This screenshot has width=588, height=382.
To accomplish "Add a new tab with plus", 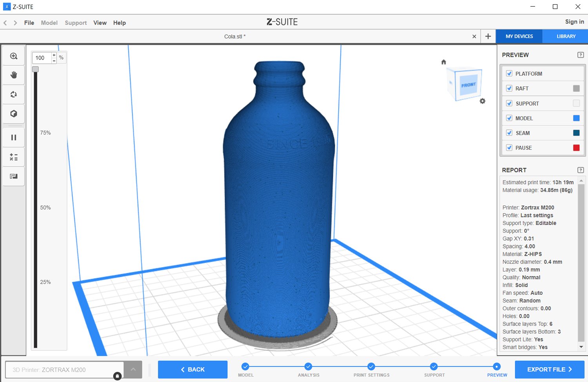I will [488, 36].
